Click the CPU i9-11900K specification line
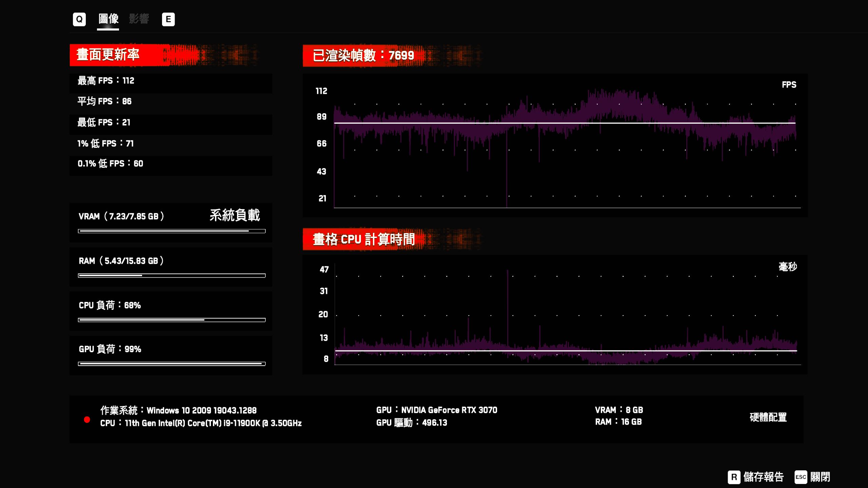868x488 pixels. coord(201,423)
